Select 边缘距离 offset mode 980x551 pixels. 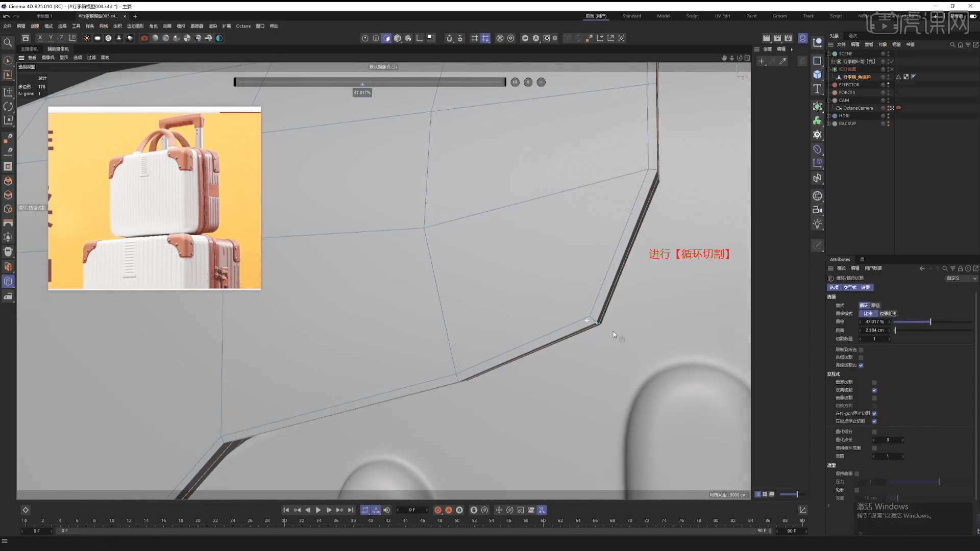tap(888, 314)
